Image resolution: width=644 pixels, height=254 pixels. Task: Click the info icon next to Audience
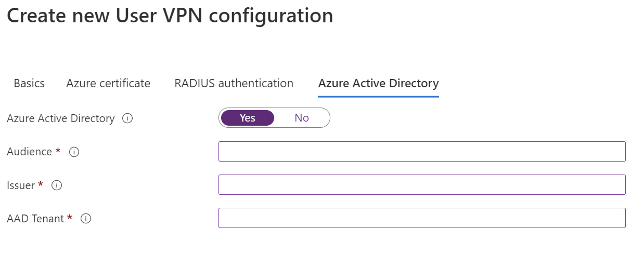tap(74, 152)
